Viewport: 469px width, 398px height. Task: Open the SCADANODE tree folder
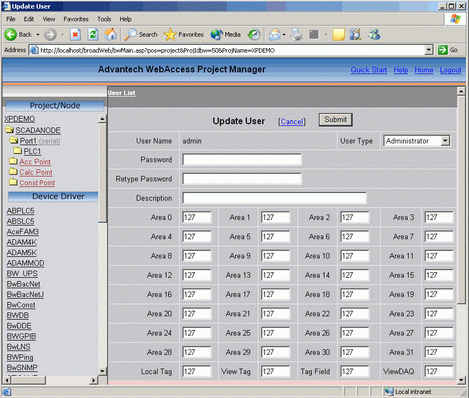coord(38,130)
